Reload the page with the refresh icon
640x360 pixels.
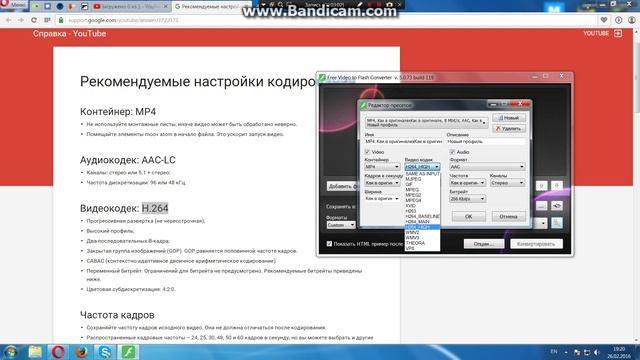click(34, 20)
